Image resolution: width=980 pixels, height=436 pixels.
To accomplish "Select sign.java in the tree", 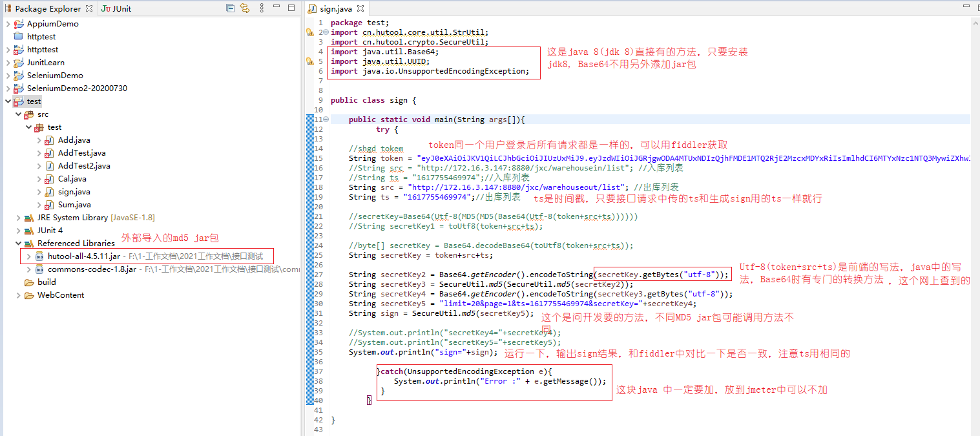I will pos(74,192).
